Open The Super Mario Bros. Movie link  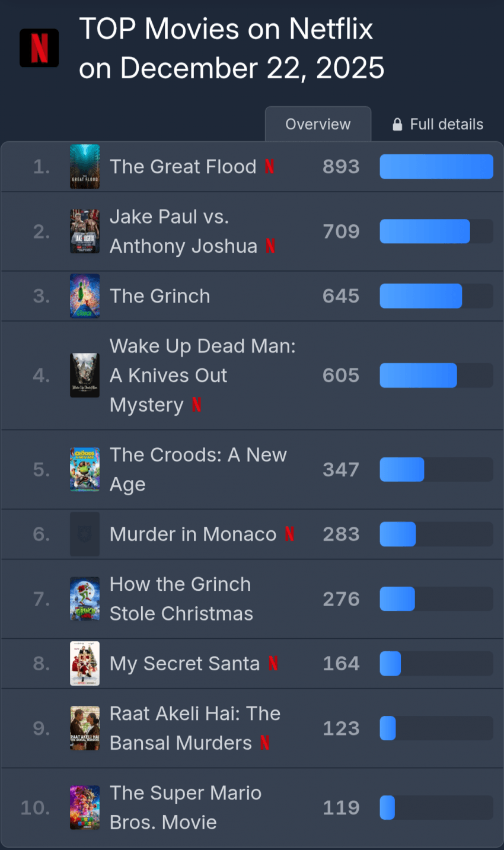tap(185, 807)
